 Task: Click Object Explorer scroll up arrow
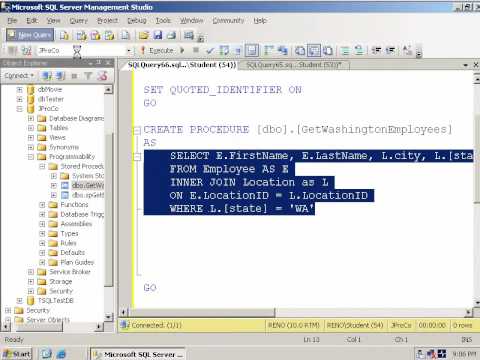pos(109,89)
